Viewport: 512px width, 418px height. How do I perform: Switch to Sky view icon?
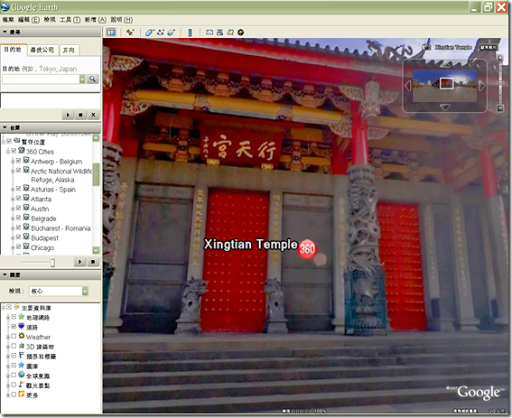(241, 32)
